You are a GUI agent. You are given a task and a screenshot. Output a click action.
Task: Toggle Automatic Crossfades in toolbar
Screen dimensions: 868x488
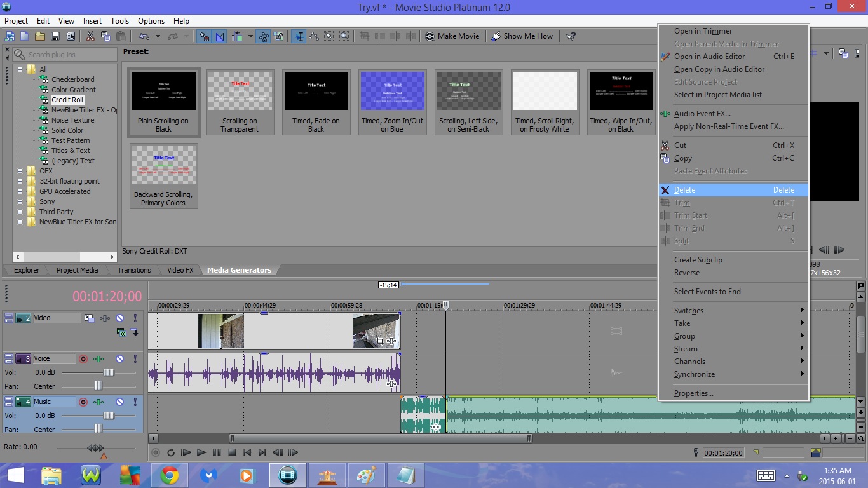[220, 36]
